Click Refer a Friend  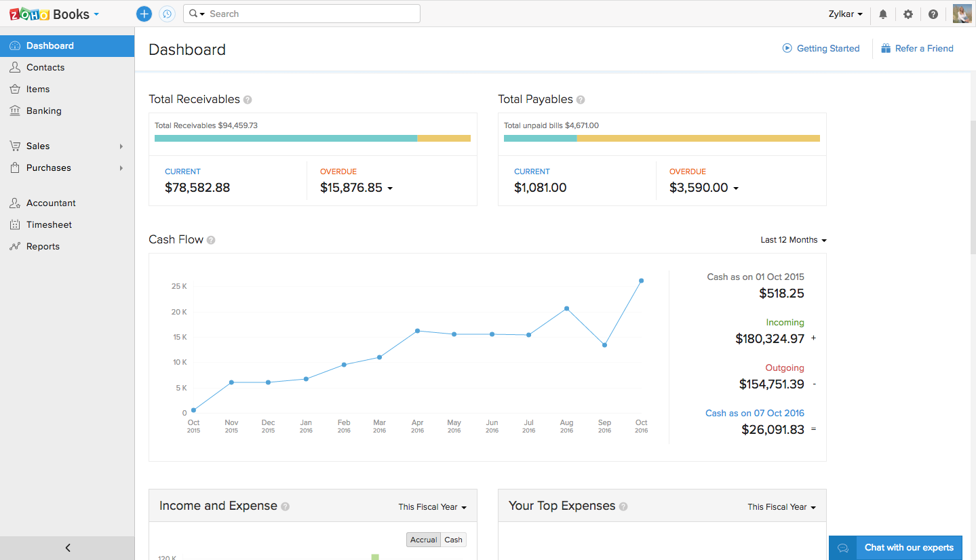click(x=917, y=48)
